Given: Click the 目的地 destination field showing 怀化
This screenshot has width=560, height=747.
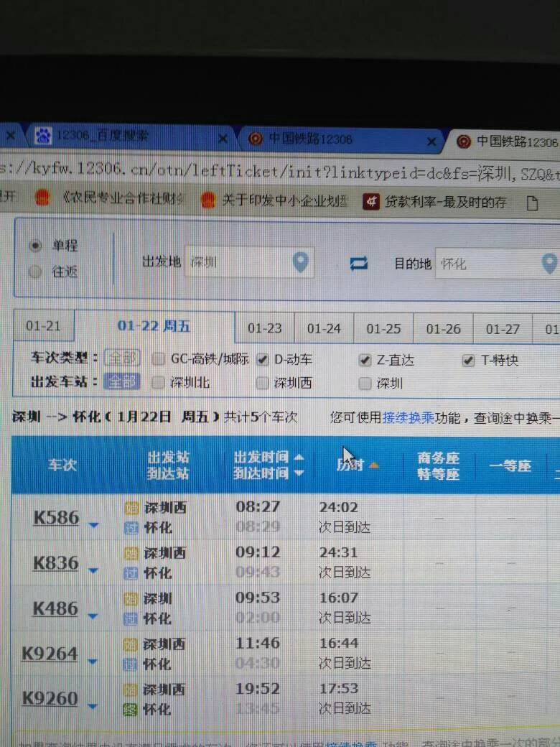Looking at the screenshot, I should 497,263.
